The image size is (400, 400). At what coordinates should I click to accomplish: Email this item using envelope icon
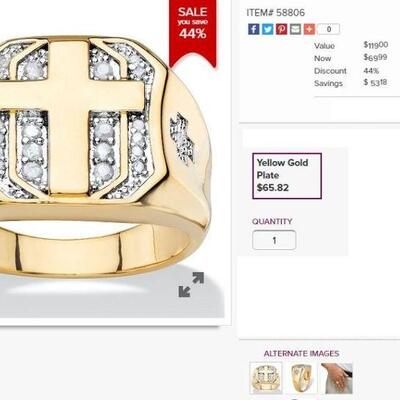(295, 29)
